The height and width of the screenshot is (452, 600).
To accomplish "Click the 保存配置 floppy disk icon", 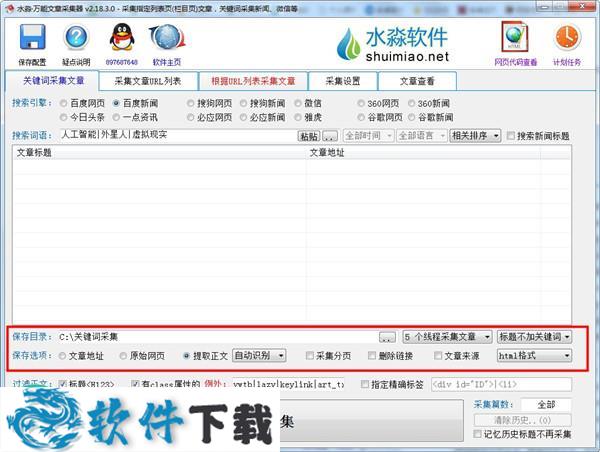I will 32,39.
